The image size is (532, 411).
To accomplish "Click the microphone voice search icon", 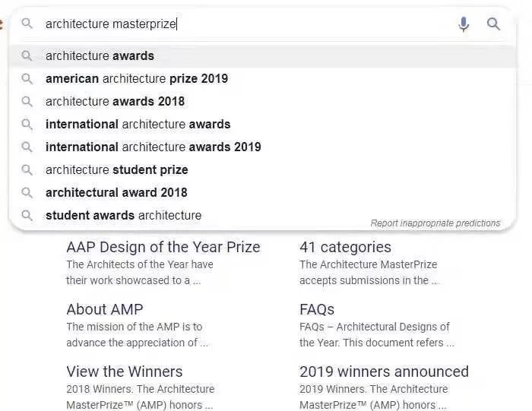I will (464, 24).
